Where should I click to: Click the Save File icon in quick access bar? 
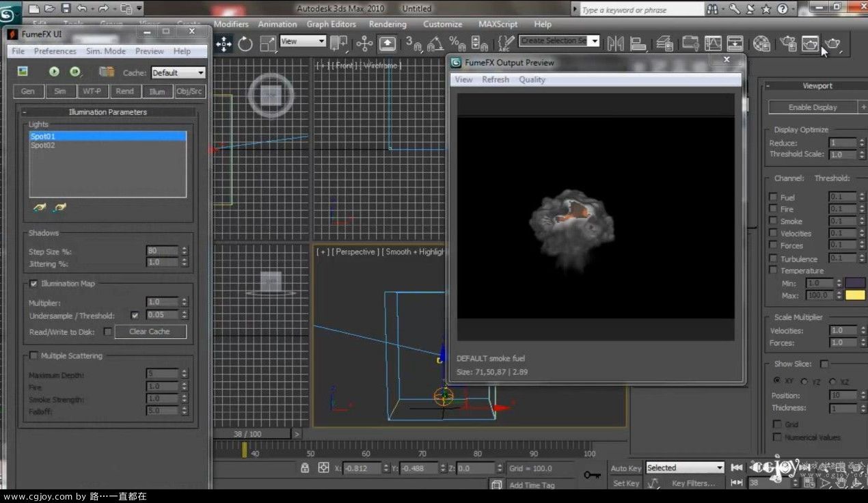66,9
